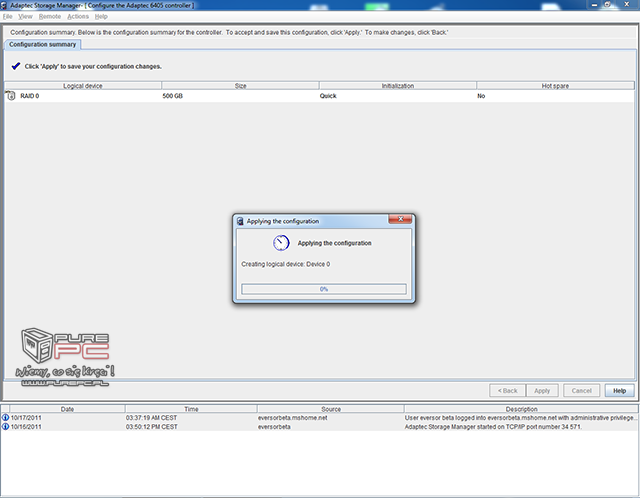Click the 0% progress bar
This screenshot has height=498, width=640.
[324, 289]
